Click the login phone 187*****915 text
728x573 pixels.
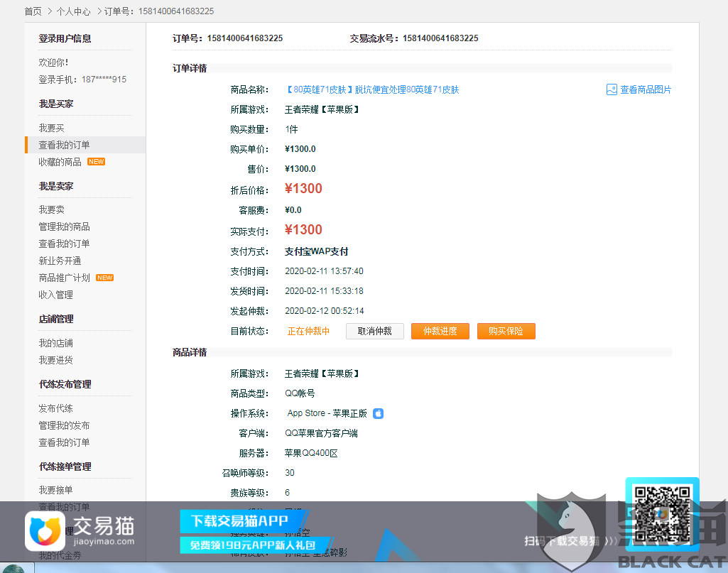(x=104, y=80)
